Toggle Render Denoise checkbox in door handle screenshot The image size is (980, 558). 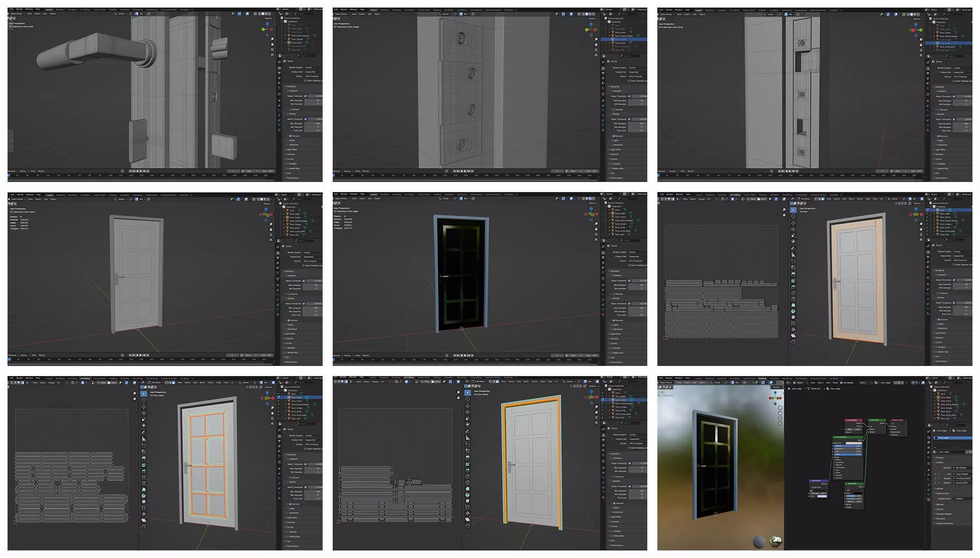pos(290,136)
